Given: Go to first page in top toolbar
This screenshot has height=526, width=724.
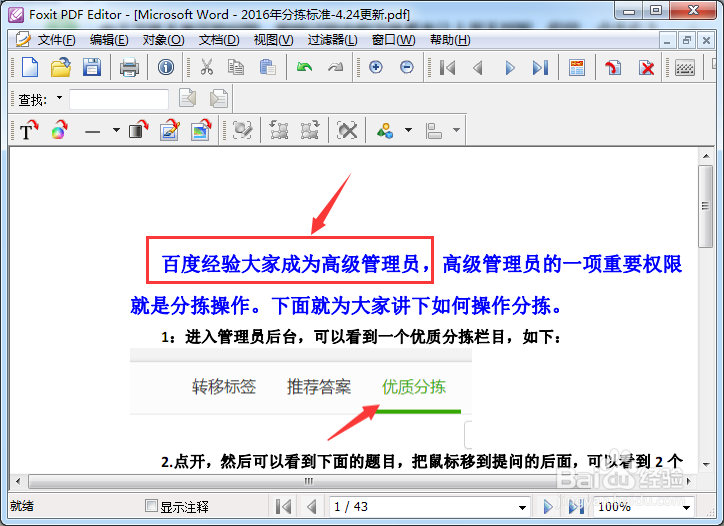Looking at the screenshot, I should (x=447, y=68).
